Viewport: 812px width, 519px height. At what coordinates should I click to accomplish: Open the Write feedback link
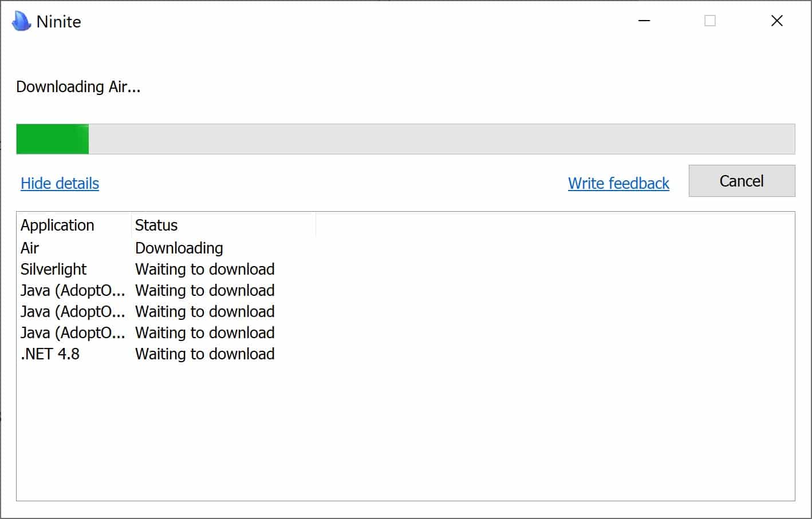(618, 183)
